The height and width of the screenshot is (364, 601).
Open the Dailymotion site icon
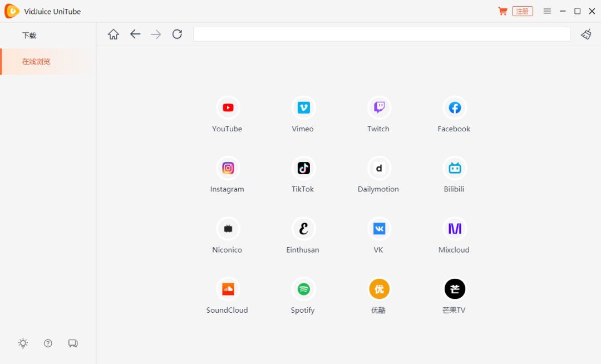pyautogui.click(x=379, y=168)
